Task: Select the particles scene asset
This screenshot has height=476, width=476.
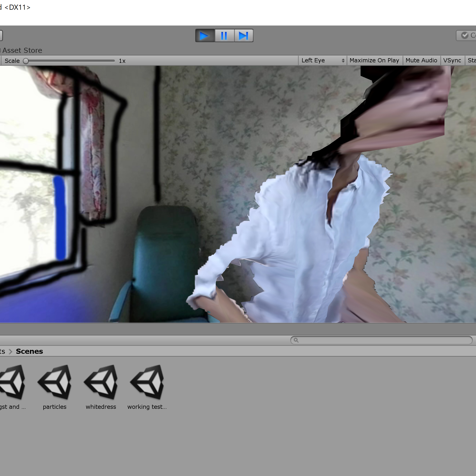Action: pos(55,382)
